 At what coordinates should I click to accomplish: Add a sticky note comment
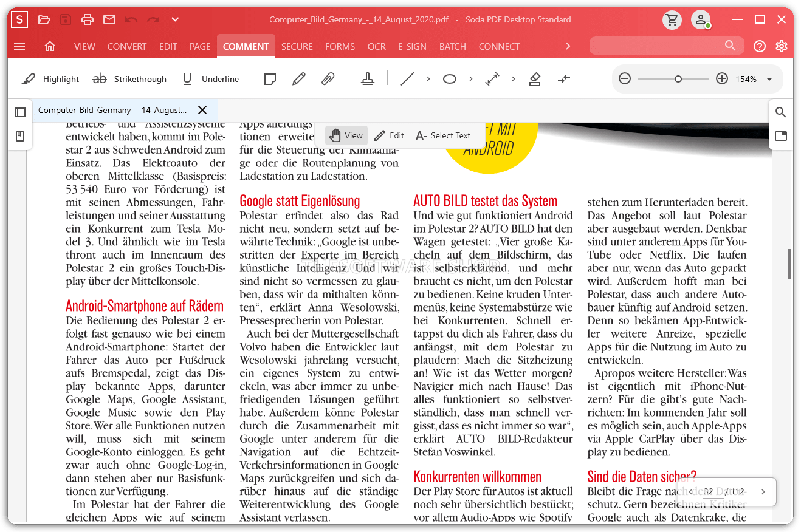tap(270, 79)
